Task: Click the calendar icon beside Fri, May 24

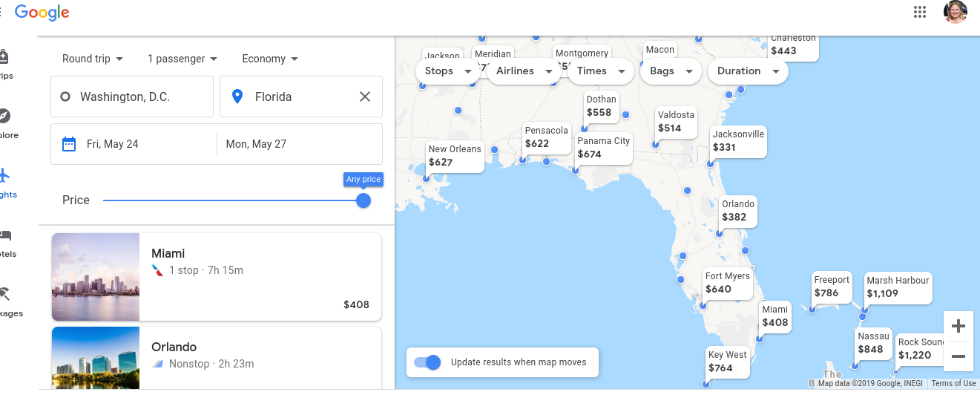Action: click(69, 144)
